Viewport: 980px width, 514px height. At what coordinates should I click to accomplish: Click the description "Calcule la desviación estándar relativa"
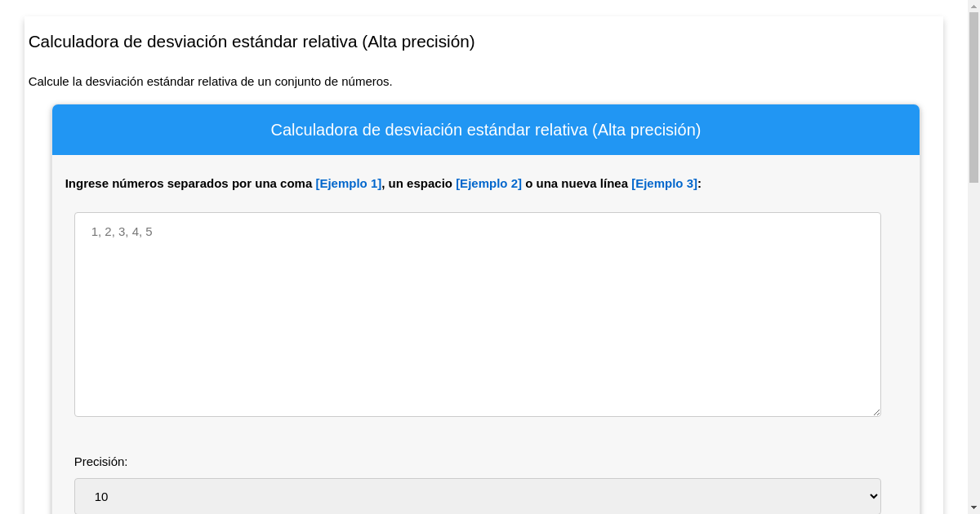pyautogui.click(x=210, y=82)
